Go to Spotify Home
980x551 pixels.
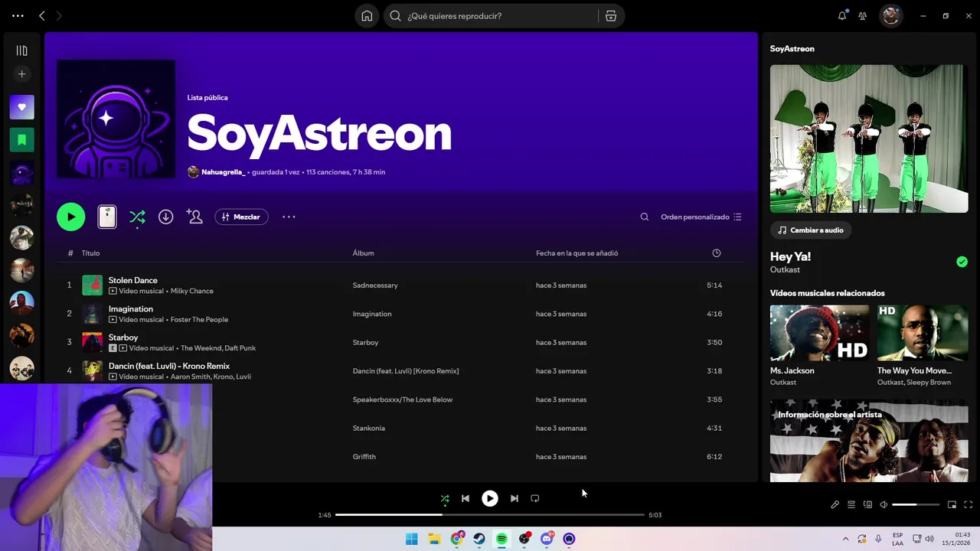367,16
